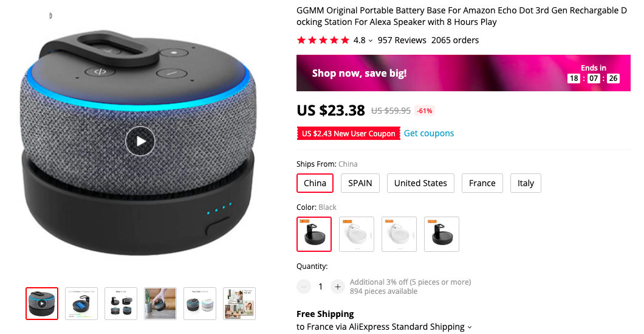Choose SPAIN shipping origin
The width and height of the screenshot is (644, 334).
(360, 183)
